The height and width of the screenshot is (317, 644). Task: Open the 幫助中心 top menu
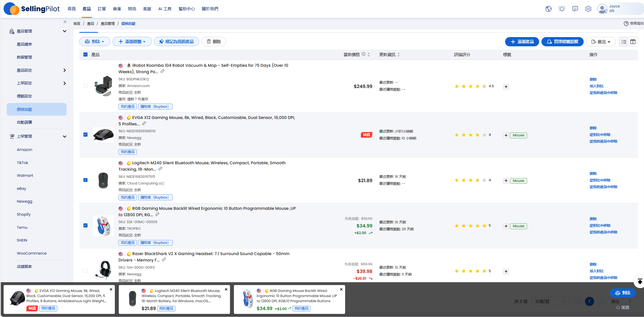tap(187, 9)
